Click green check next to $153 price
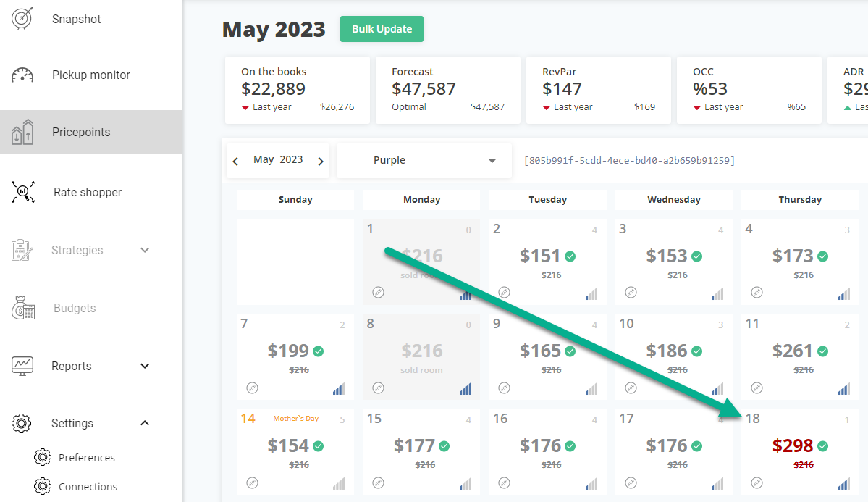The width and height of the screenshot is (868, 502). [697, 256]
